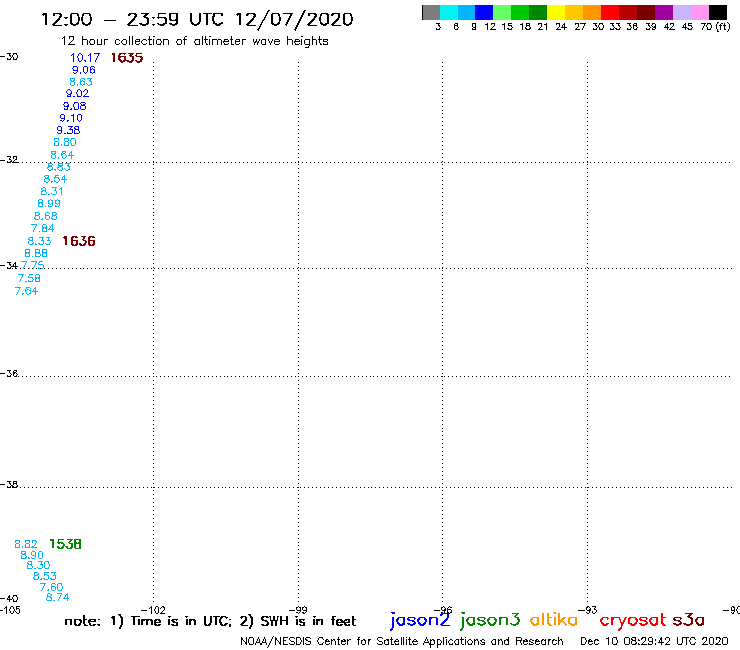Viewport: 740px width, 650px height.
Task: Click the pink swatch in the color scale
Action: pos(699,12)
